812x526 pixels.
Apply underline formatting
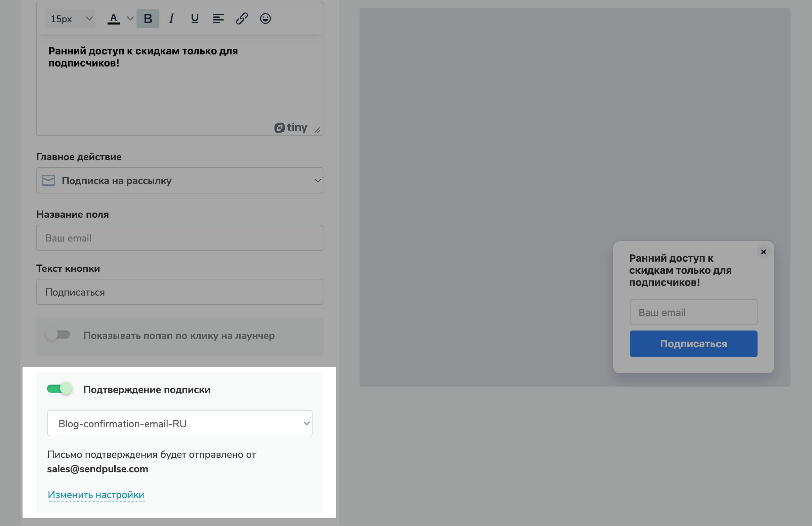pyautogui.click(x=195, y=19)
